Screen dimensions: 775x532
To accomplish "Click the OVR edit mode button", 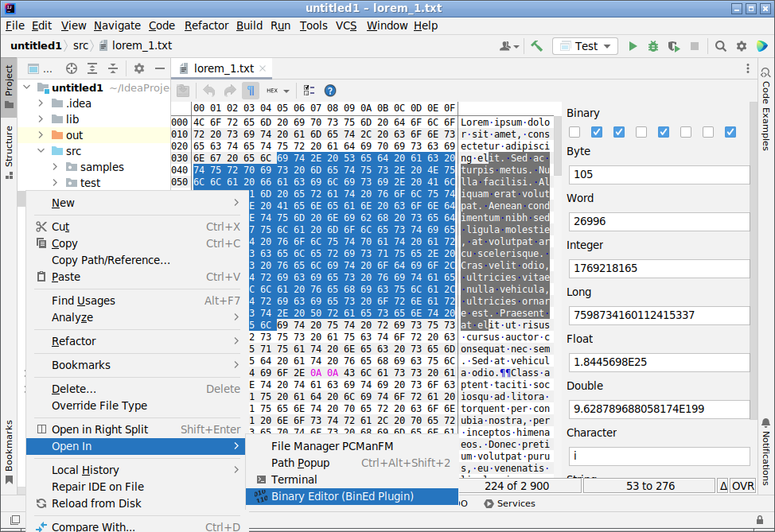I will click(743, 486).
